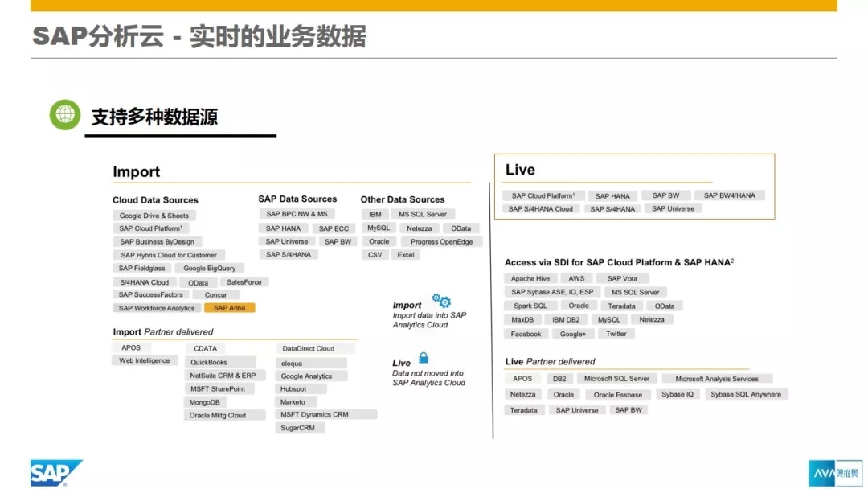Click SAP Workforce Analytics
868x489 pixels.
tap(157, 308)
